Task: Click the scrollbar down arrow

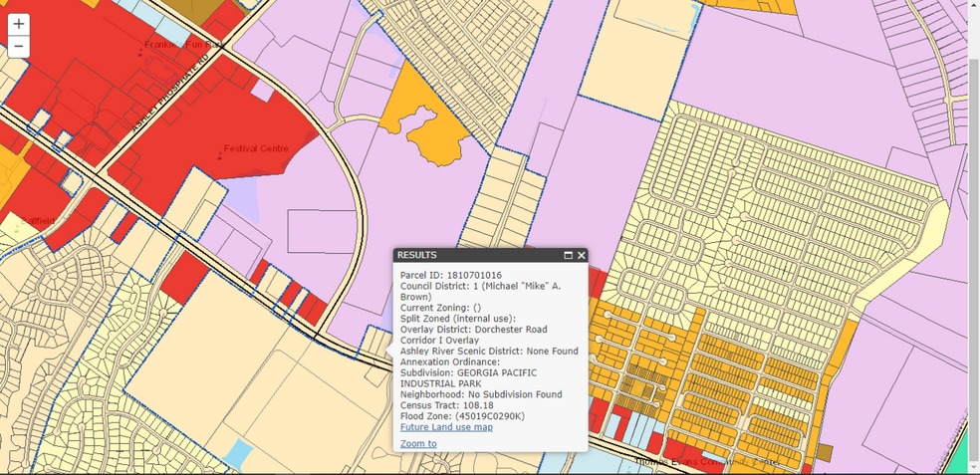Action: tap(973, 468)
